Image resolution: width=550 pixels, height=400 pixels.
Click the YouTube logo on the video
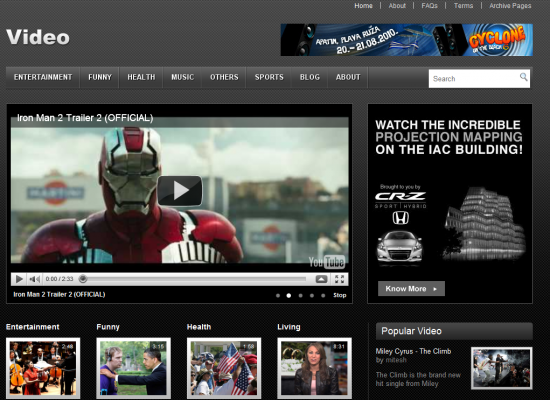coord(327,262)
